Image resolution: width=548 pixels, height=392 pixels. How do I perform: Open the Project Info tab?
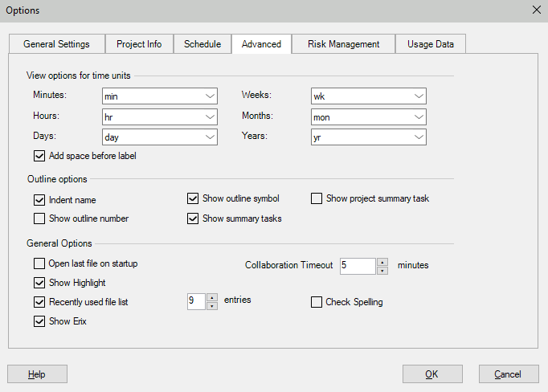[x=139, y=44]
